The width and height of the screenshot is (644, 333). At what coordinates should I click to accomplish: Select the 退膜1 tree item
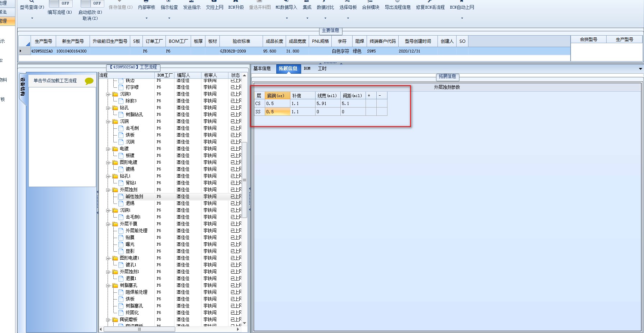coord(131,279)
